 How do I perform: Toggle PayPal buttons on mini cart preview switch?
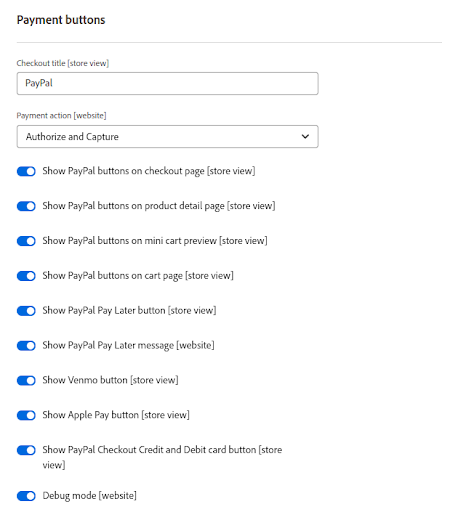coord(26,241)
